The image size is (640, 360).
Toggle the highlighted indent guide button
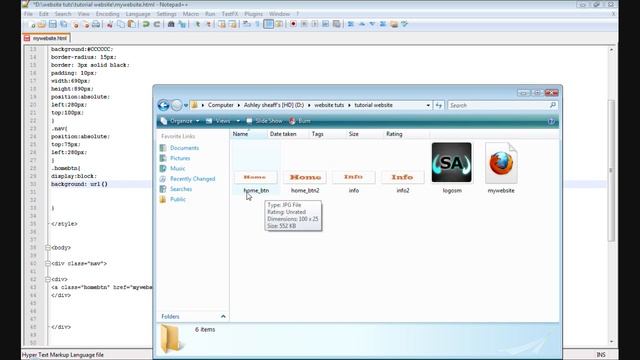tap(268, 24)
